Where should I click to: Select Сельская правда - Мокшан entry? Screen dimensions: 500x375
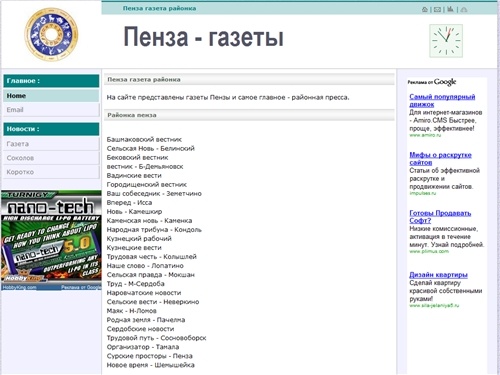pos(151,275)
